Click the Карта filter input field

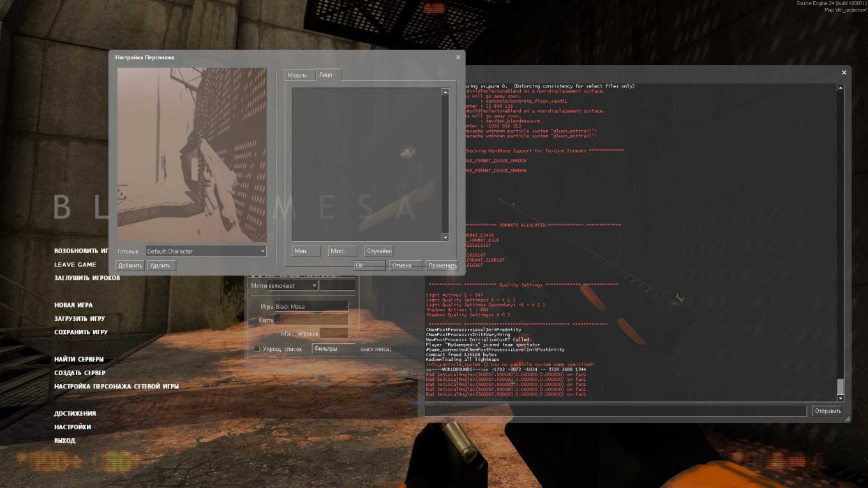coord(311,320)
